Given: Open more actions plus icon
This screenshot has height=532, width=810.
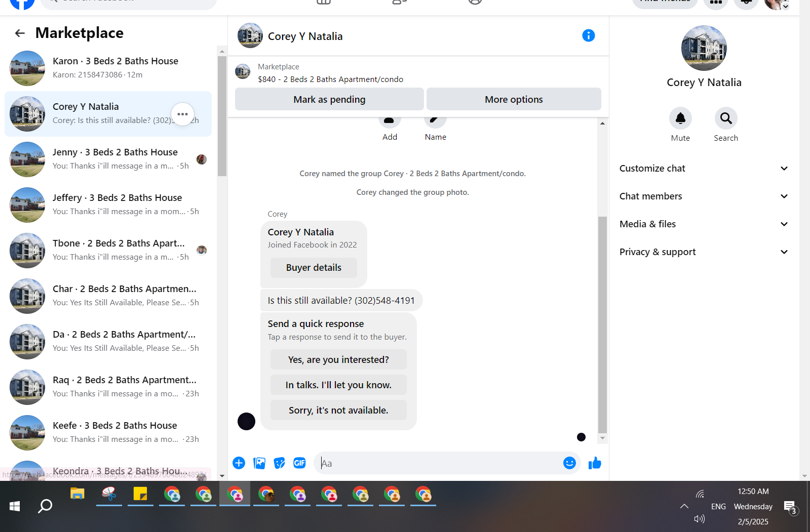Looking at the screenshot, I should [239, 463].
